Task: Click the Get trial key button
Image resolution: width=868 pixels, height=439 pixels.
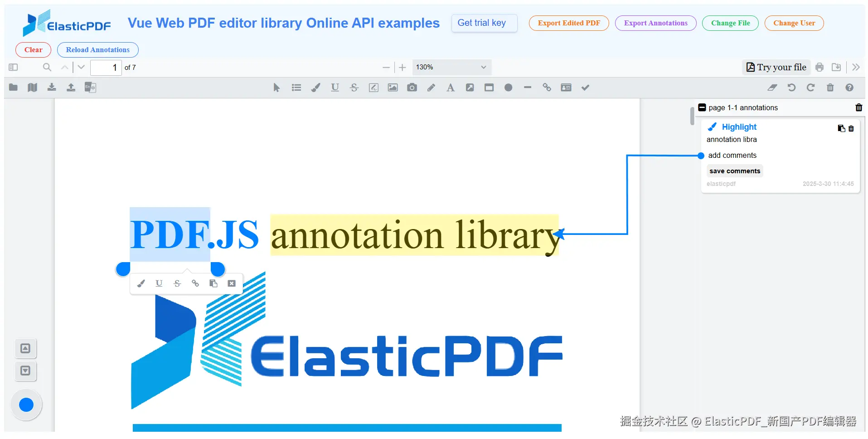Action: 484,23
